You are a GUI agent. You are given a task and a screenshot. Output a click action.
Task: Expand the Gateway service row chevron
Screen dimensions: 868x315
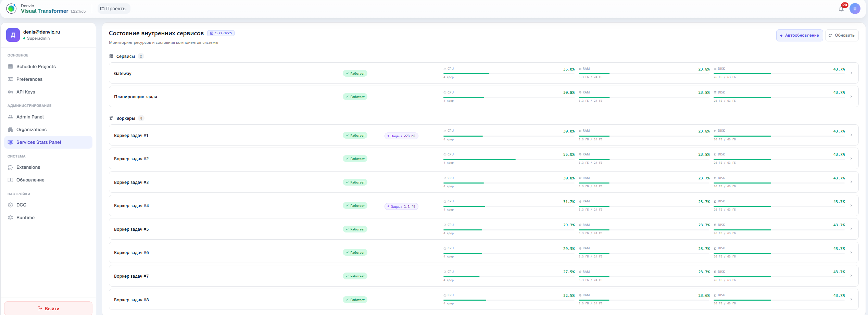pos(851,73)
